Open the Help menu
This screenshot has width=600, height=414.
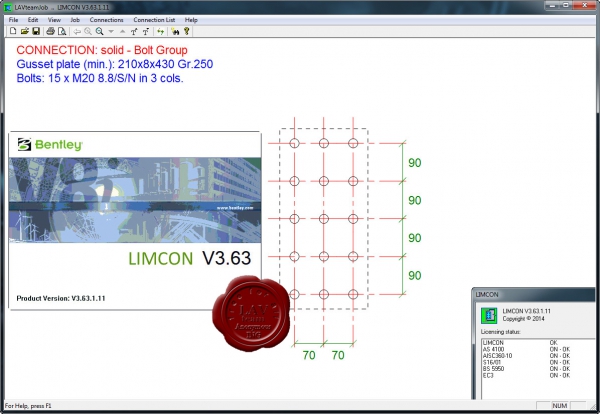191,20
